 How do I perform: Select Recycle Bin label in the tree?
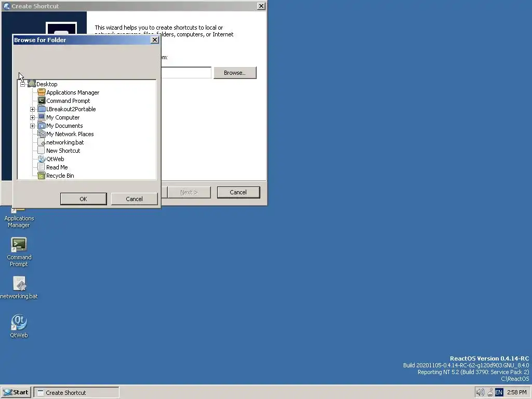coord(60,176)
